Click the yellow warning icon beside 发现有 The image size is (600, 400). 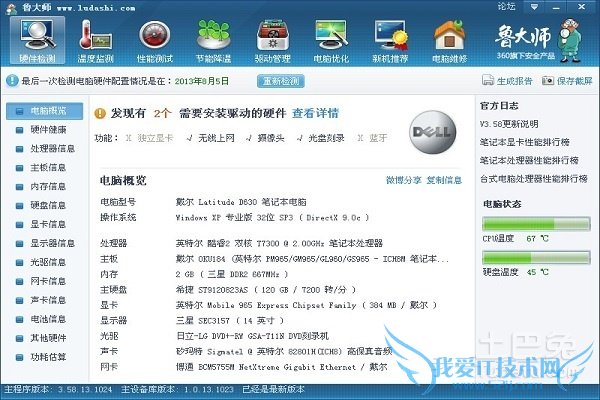click(x=100, y=113)
